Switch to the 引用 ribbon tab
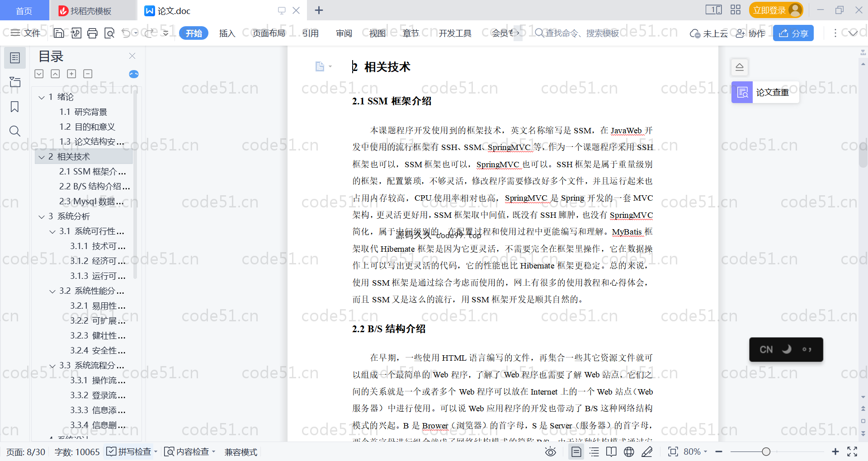Screen dimensions: 868x461 (311, 33)
